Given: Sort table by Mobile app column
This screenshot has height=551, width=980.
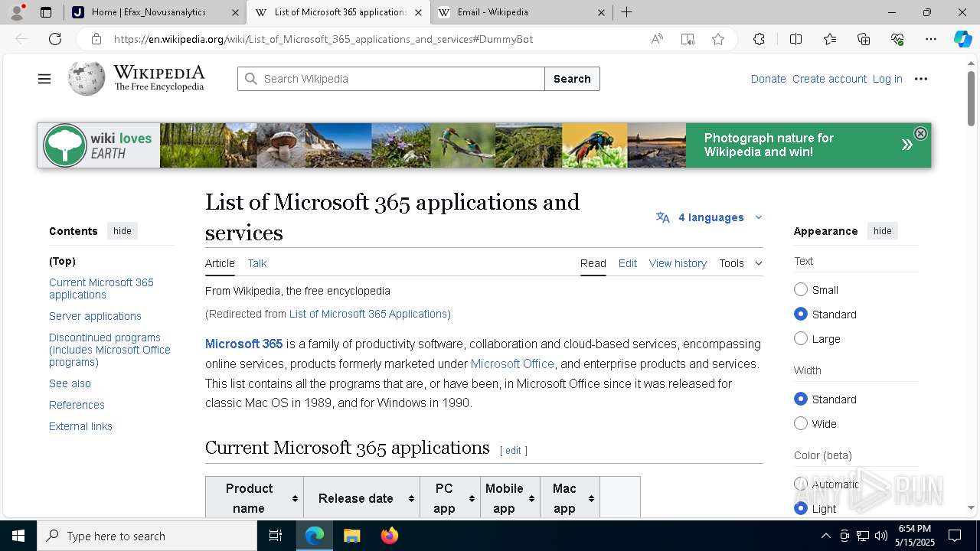Looking at the screenshot, I should tap(511, 498).
